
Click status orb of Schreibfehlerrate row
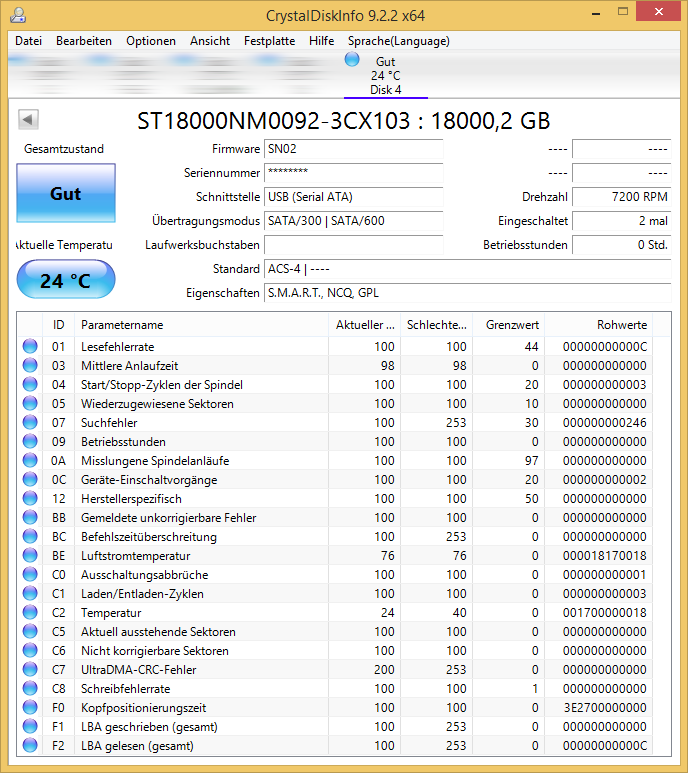pos(30,688)
